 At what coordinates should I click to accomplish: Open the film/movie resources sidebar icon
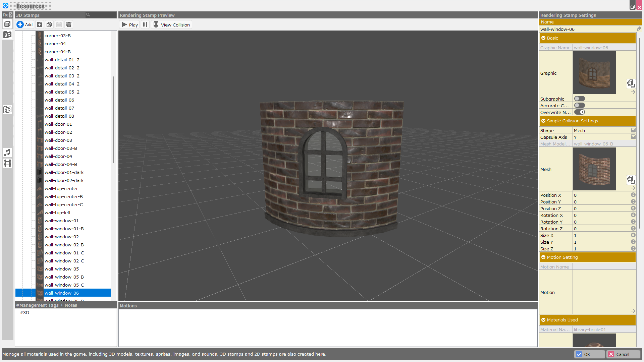(x=7, y=163)
